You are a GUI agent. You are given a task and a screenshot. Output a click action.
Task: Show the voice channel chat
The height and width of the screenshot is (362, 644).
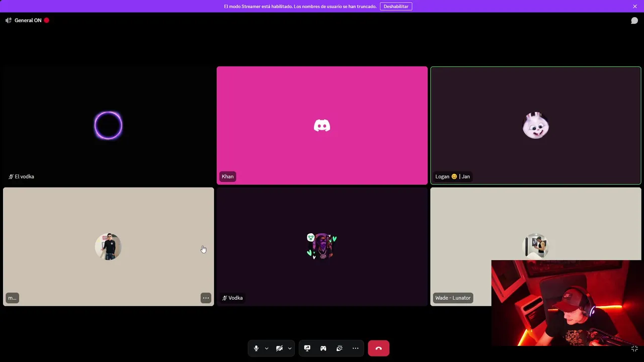coord(634,21)
